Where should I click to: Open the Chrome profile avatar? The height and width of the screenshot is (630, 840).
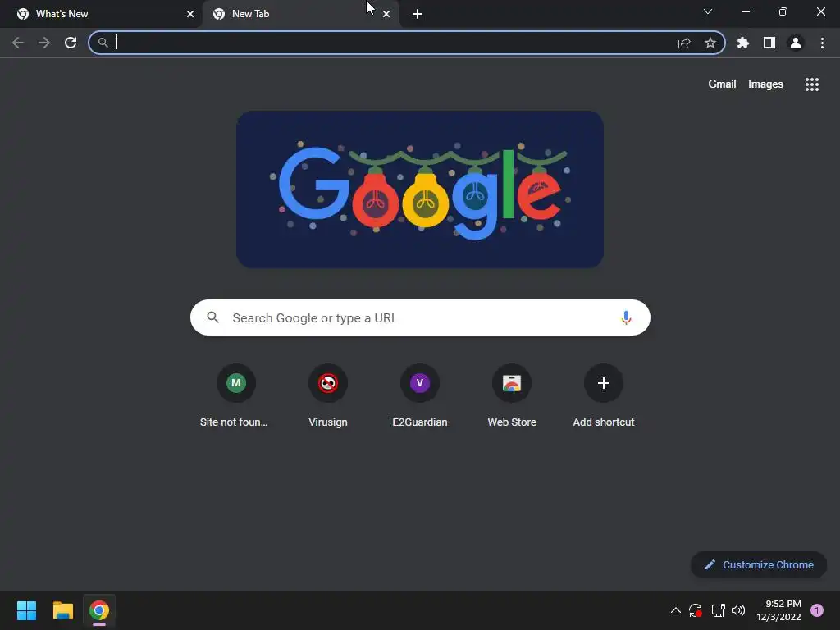coord(796,43)
